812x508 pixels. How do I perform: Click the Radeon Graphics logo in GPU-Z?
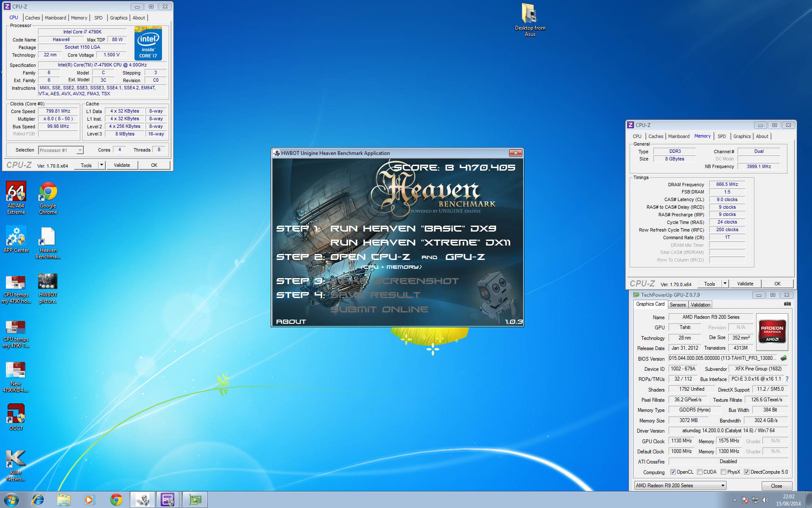(x=772, y=331)
